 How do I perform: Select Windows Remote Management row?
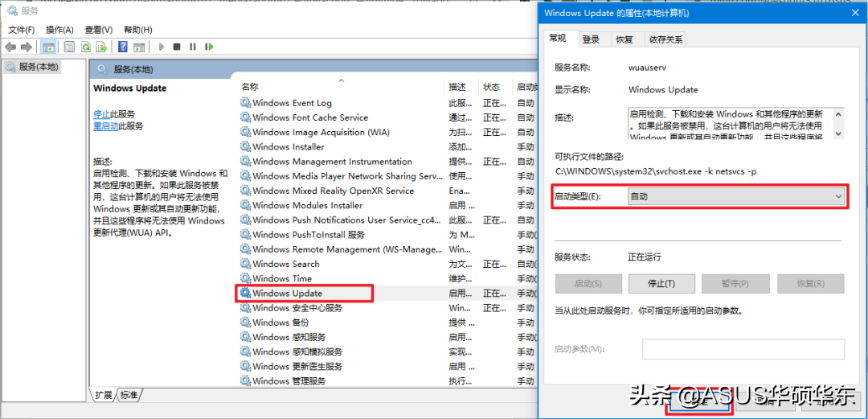(x=387, y=249)
